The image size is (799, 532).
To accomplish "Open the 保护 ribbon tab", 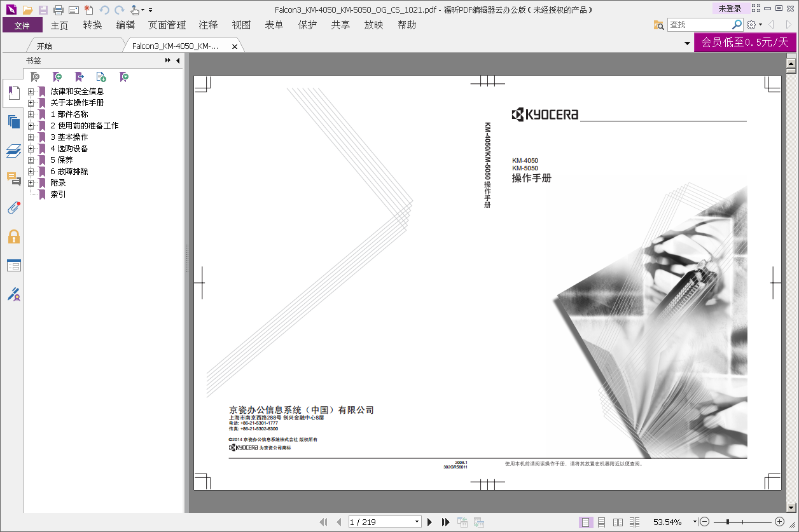I will [307, 25].
